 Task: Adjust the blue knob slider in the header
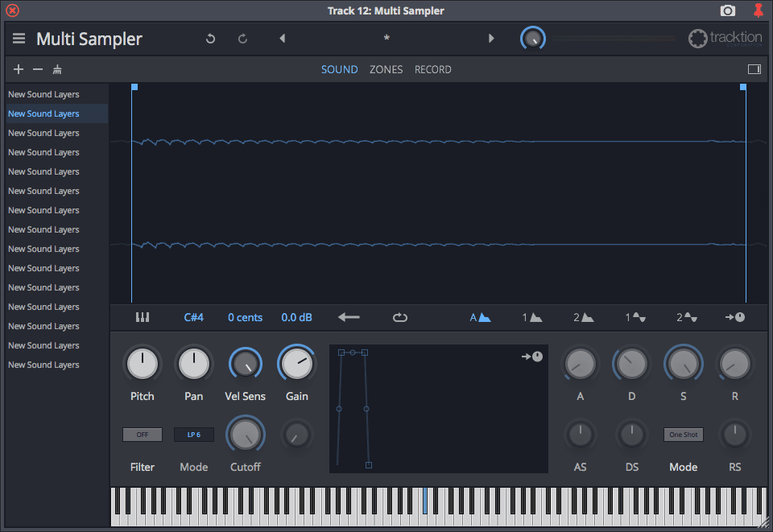tap(532, 38)
